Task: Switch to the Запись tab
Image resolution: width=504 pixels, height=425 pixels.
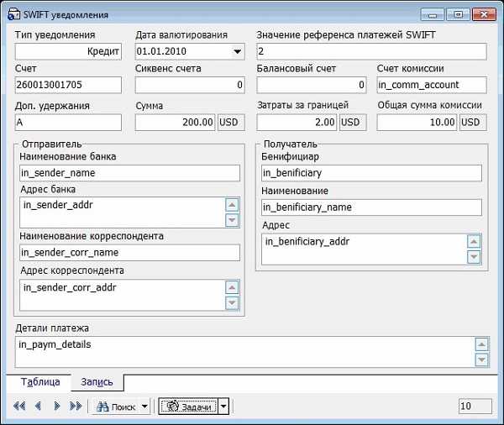Action: pyautogui.click(x=97, y=382)
